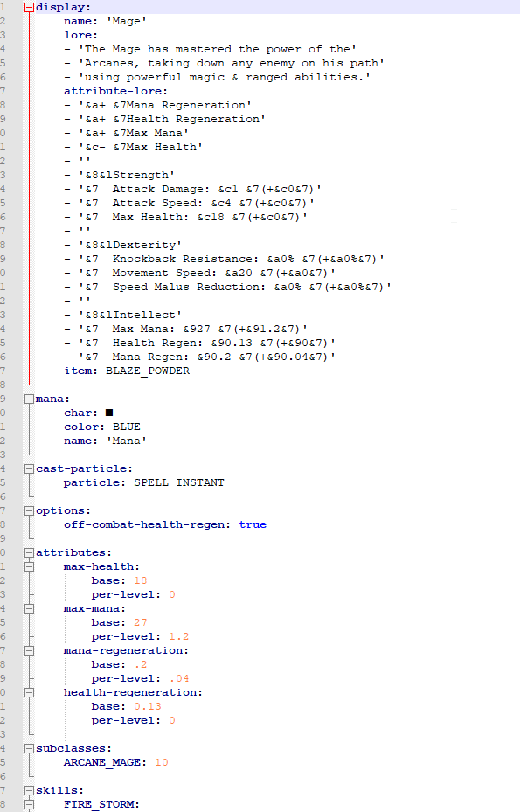Click the 'The Mage has mastered' lore line

(211, 49)
